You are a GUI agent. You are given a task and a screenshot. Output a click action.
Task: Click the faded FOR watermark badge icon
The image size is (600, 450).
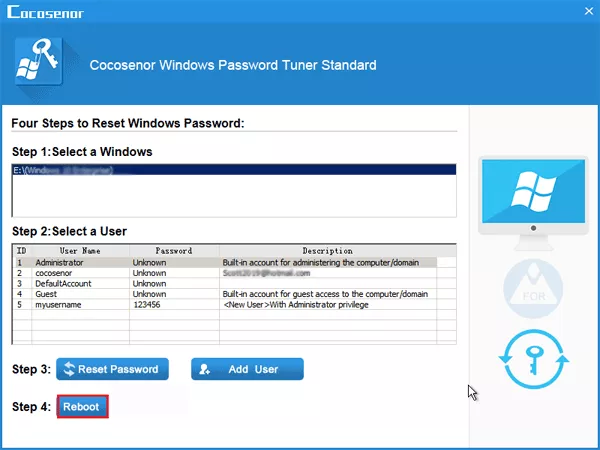pyautogui.click(x=533, y=289)
